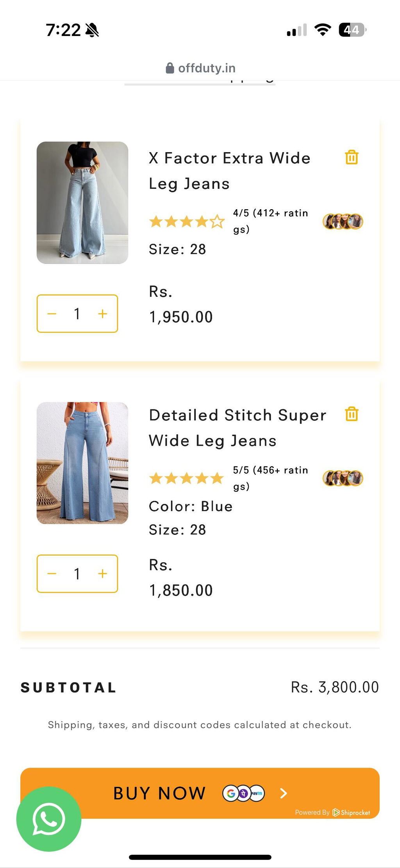Screen dimensions: 400x868
Task: Increase quantity of X Factor jeans
Action: tap(103, 314)
